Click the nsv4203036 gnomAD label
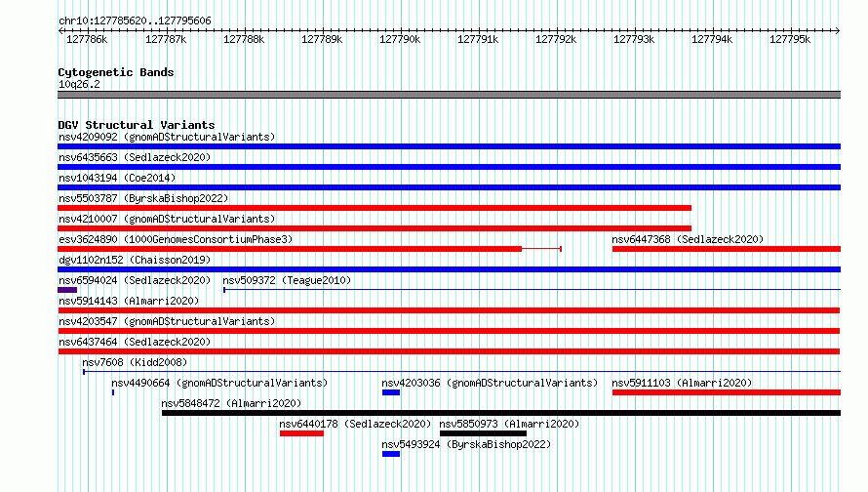Viewport: 868px width, 492px height. (490, 383)
